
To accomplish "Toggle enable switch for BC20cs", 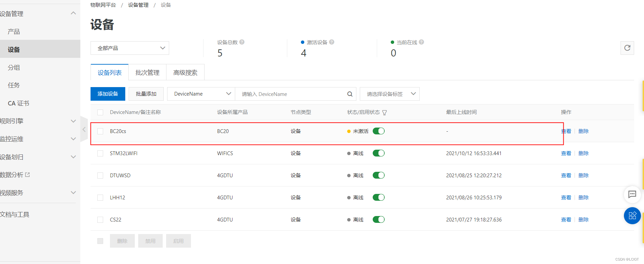I will (379, 131).
